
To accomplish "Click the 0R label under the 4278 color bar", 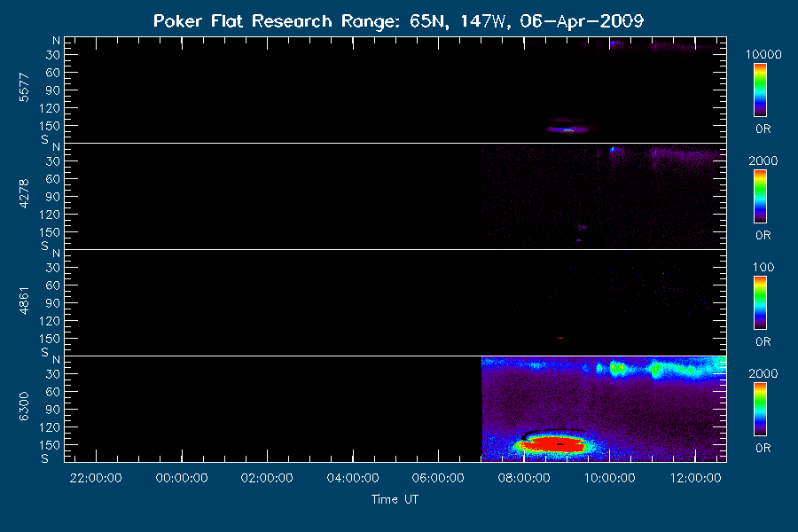I will click(763, 235).
